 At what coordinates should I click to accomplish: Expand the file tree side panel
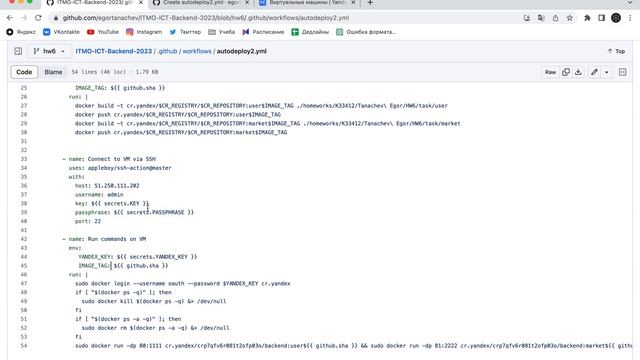pos(18,51)
